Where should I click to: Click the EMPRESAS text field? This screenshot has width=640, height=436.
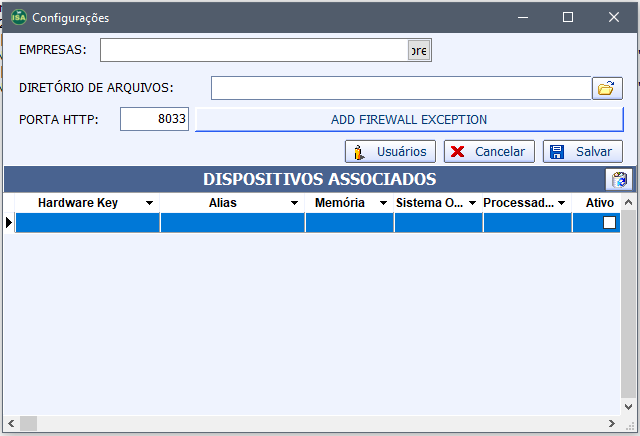click(x=254, y=50)
